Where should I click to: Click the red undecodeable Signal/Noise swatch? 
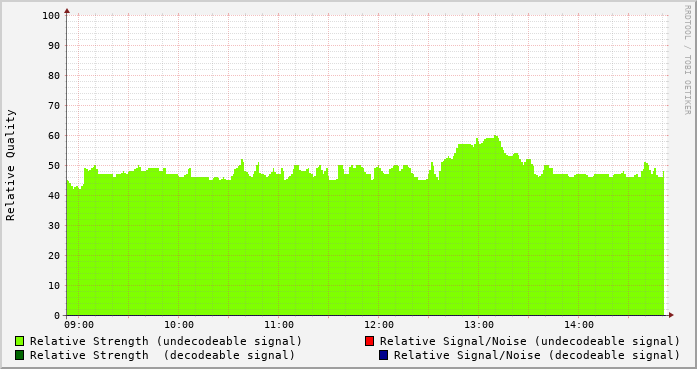(369, 341)
